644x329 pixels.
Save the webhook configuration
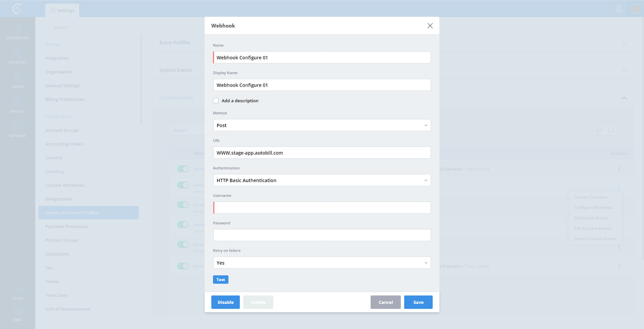click(x=418, y=302)
